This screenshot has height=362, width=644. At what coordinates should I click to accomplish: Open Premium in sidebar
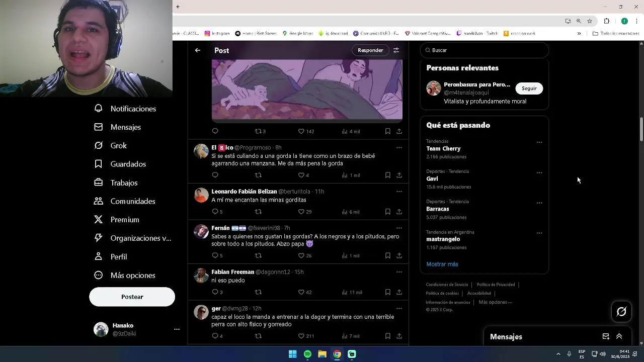117,220
